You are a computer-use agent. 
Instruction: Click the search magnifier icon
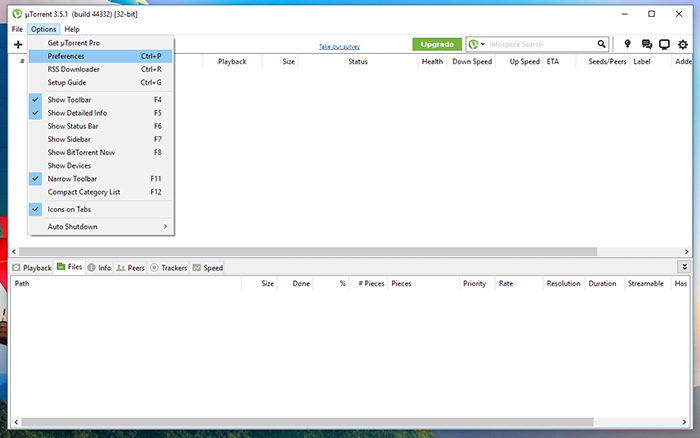[601, 44]
